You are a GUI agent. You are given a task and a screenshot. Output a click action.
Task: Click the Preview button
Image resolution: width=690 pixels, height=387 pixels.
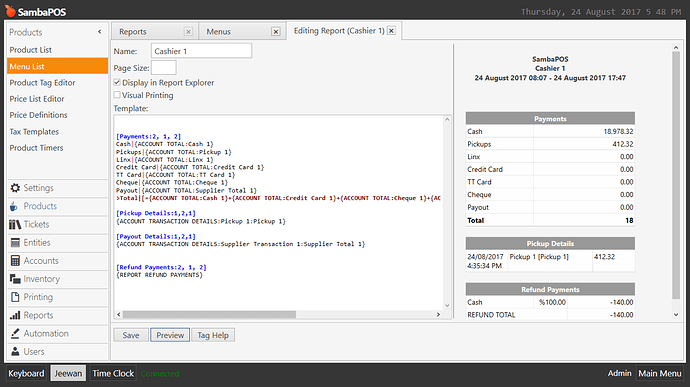[x=170, y=335]
